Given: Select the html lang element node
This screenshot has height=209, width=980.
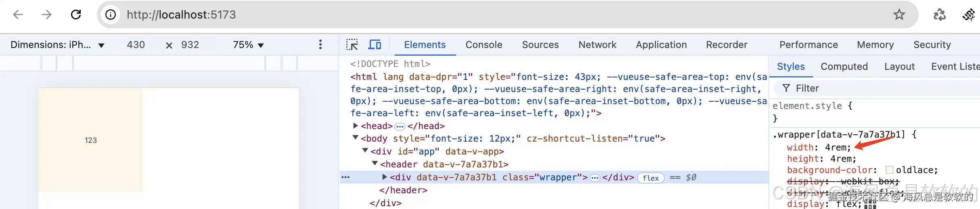Looking at the screenshot, I should coord(559,95).
